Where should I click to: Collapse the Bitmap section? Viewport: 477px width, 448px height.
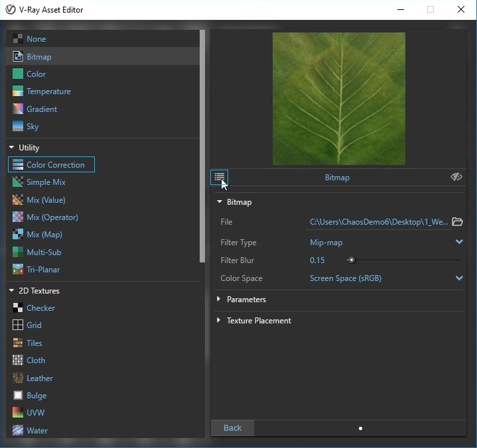point(220,202)
